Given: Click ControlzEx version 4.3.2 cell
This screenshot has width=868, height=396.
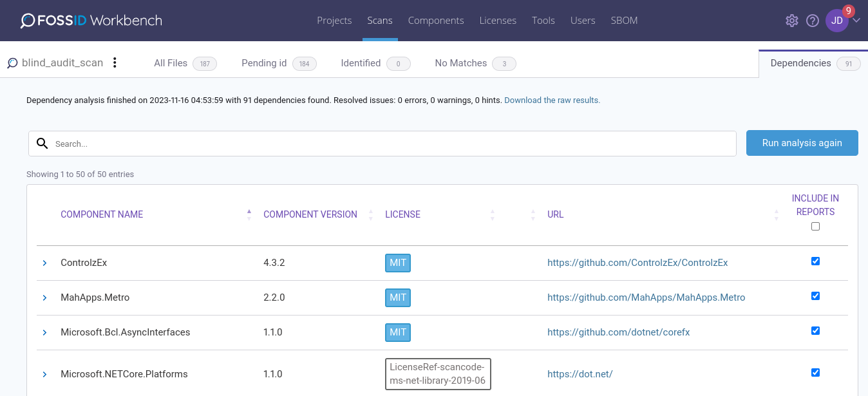Looking at the screenshot, I should pos(274,263).
